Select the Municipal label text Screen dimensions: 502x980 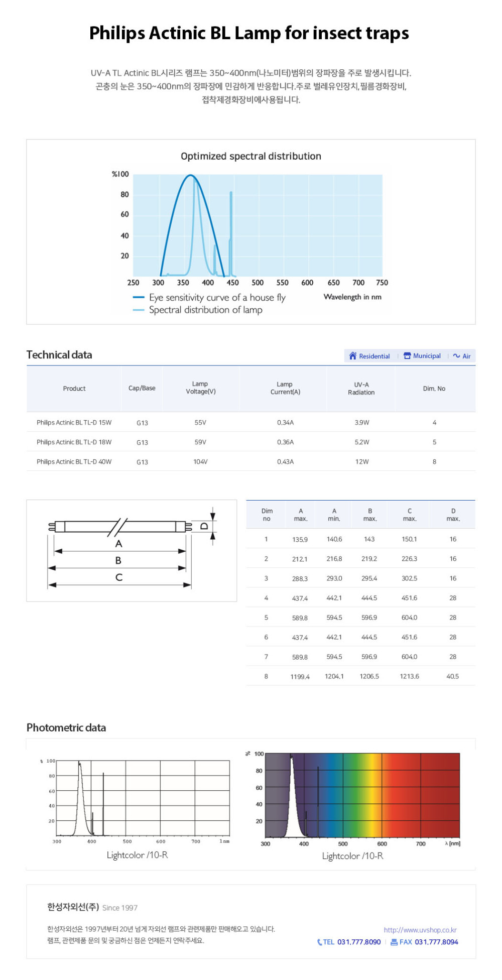point(427,356)
